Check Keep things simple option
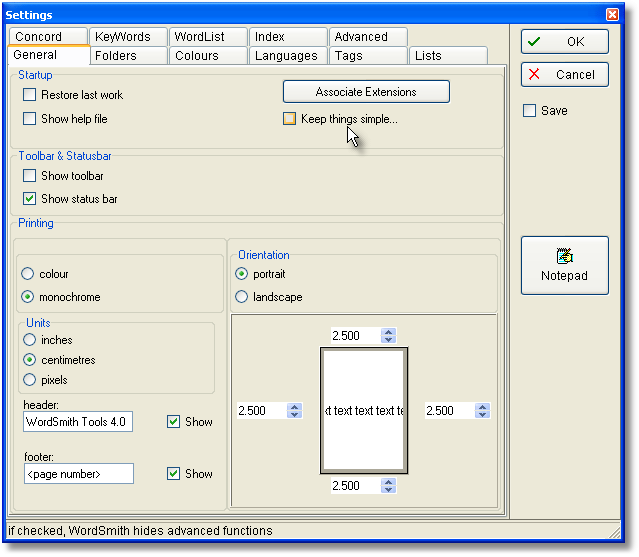The height and width of the screenshot is (557, 639). pyautogui.click(x=289, y=119)
